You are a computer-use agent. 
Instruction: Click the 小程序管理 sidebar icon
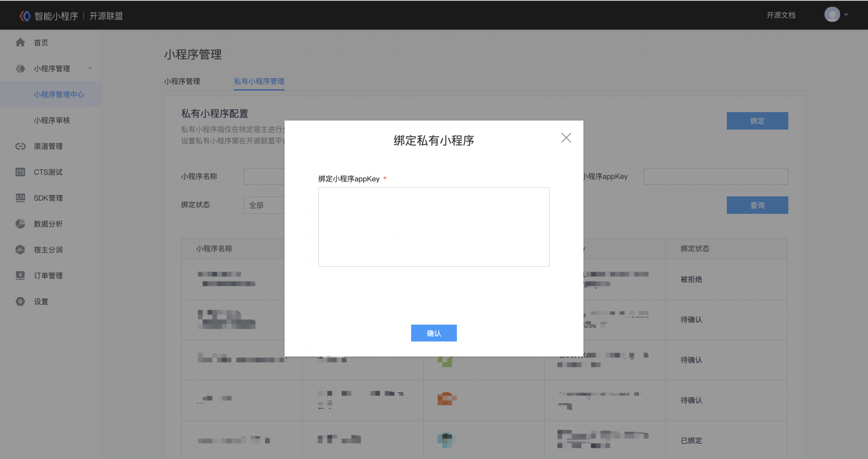tap(20, 69)
